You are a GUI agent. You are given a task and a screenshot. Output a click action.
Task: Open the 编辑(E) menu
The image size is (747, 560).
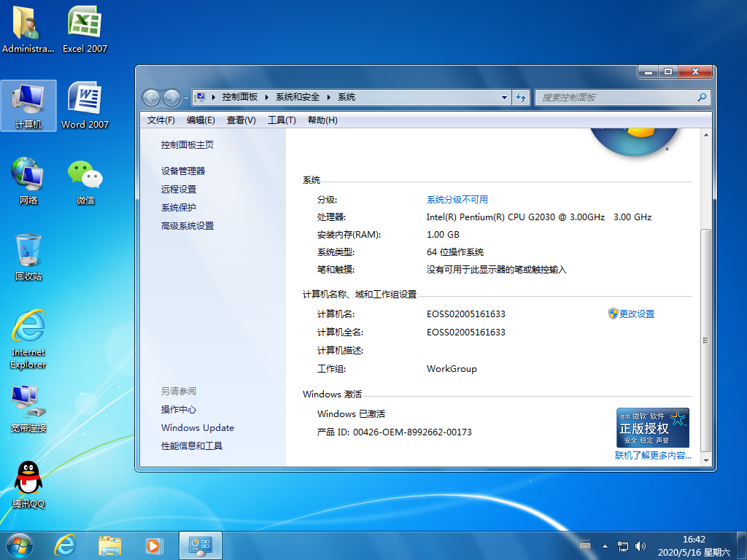tap(201, 120)
